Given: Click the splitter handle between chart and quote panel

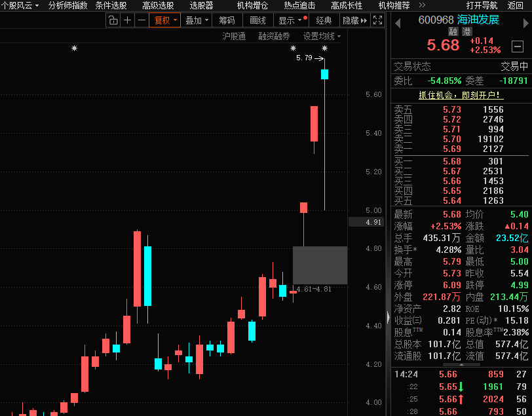Looking at the screenshot, I should click(x=388, y=318).
